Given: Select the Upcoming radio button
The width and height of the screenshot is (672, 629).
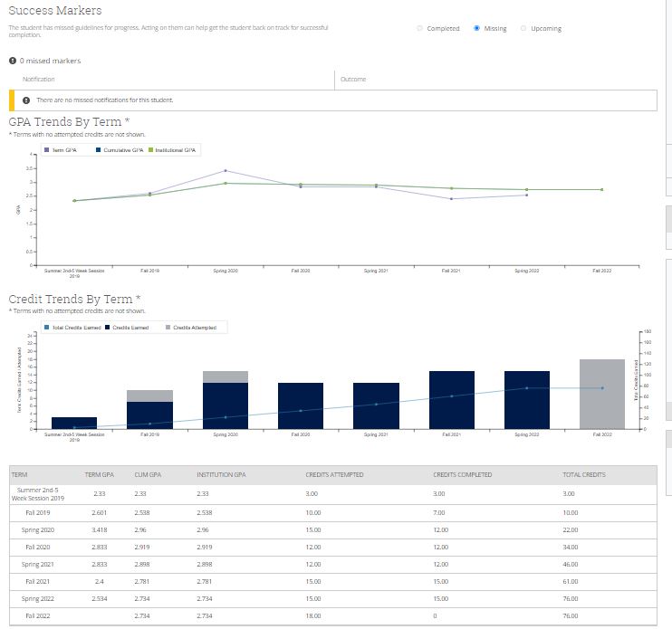Looking at the screenshot, I should [x=523, y=29].
